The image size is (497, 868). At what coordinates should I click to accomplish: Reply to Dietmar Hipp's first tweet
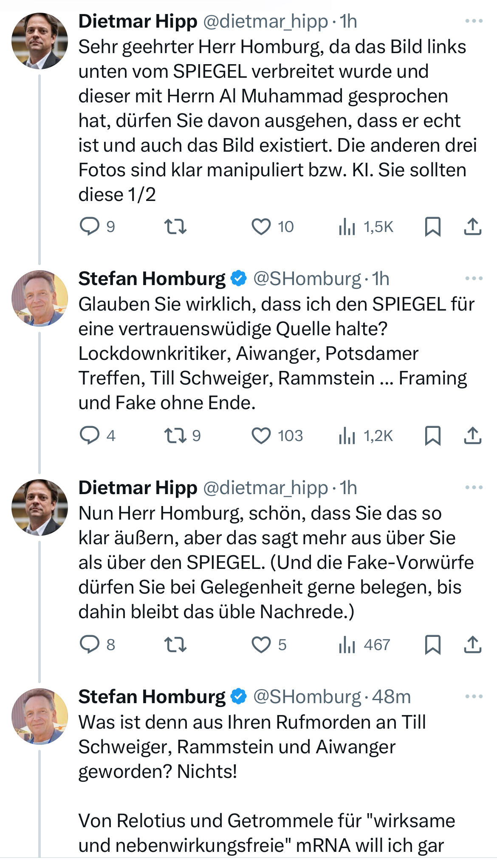click(x=90, y=226)
